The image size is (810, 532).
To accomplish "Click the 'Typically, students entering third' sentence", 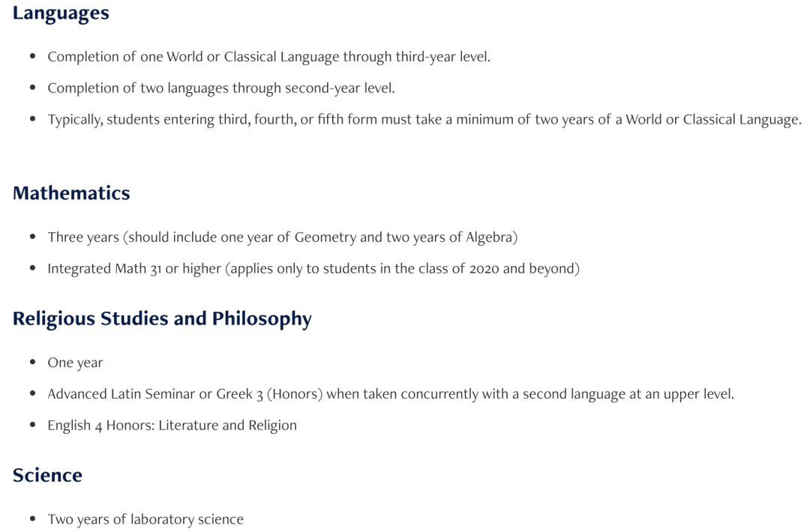I will pos(424,120).
